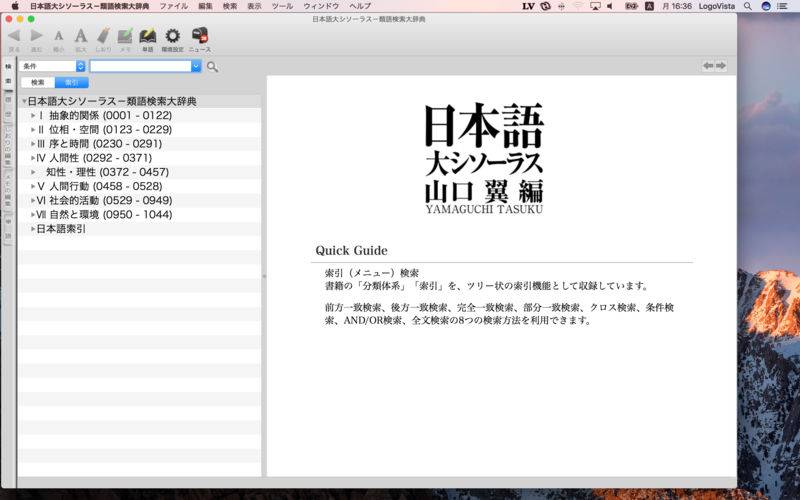
Task: Open Notification Center icon
Action: [x=783, y=6]
